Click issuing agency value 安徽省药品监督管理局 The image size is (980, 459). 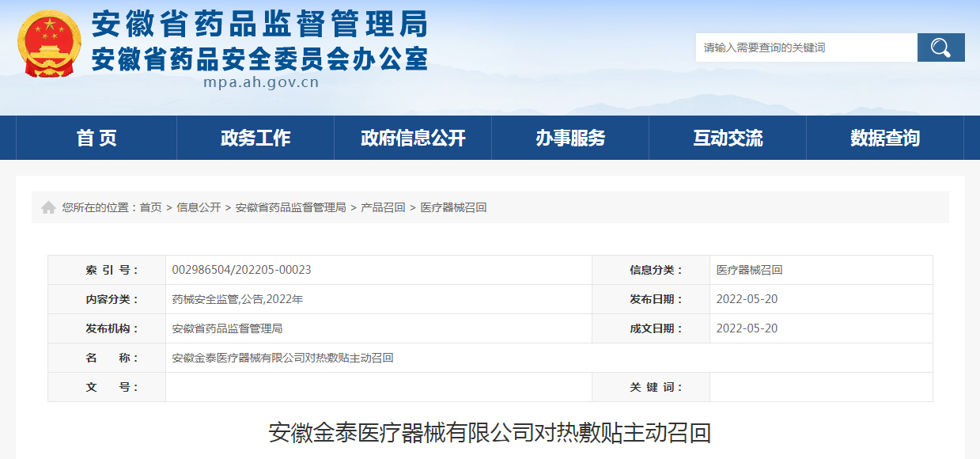(x=227, y=328)
